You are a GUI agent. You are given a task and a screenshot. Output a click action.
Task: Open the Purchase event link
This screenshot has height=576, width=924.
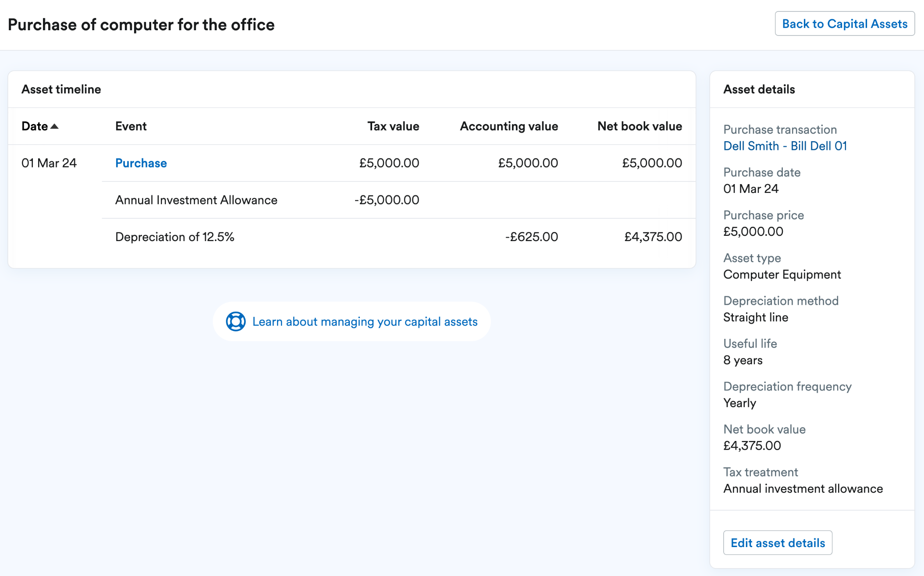pos(141,163)
